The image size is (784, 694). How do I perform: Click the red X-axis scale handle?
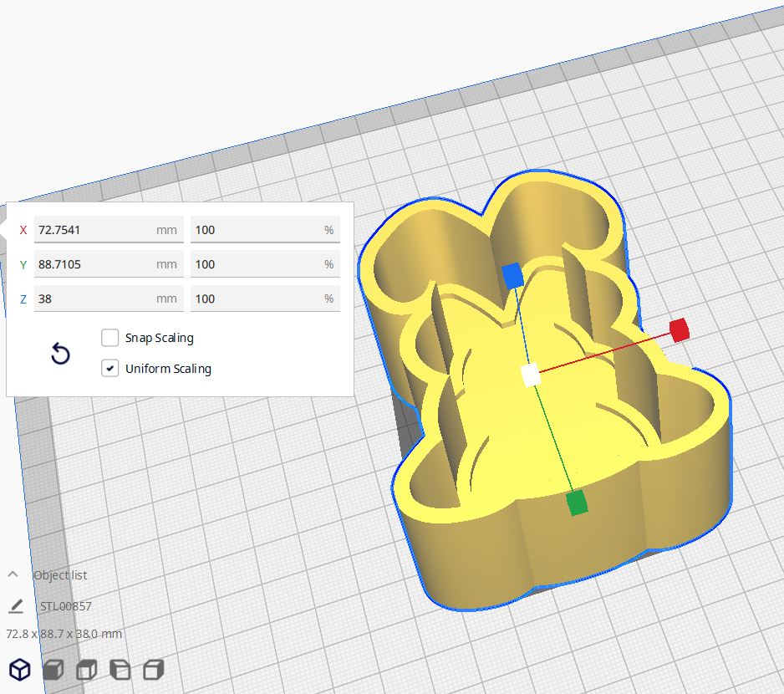coord(680,331)
